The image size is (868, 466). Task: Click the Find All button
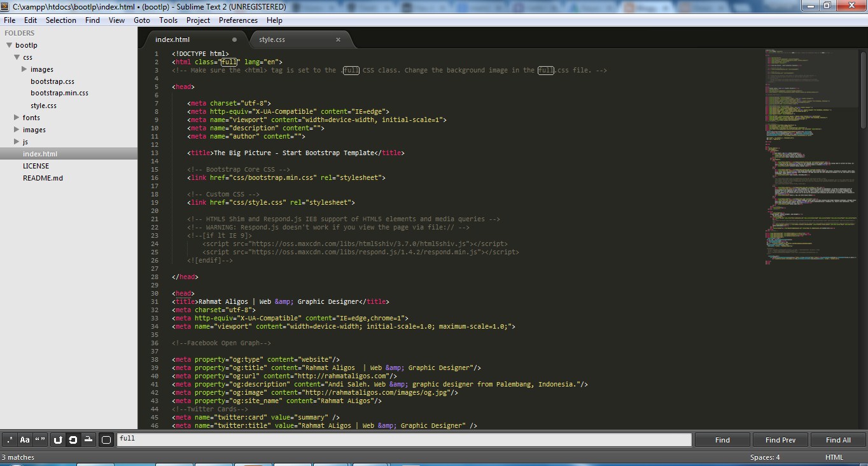coord(838,440)
